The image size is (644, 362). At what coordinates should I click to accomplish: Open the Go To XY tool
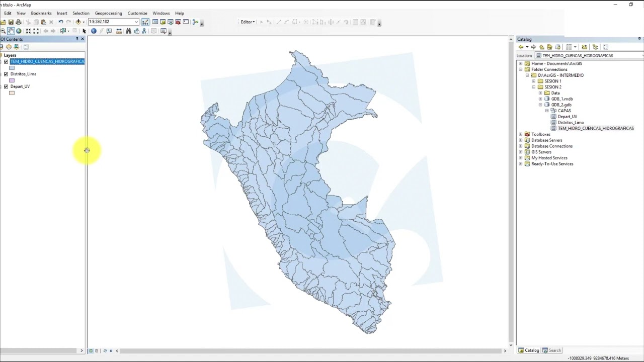point(144,31)
